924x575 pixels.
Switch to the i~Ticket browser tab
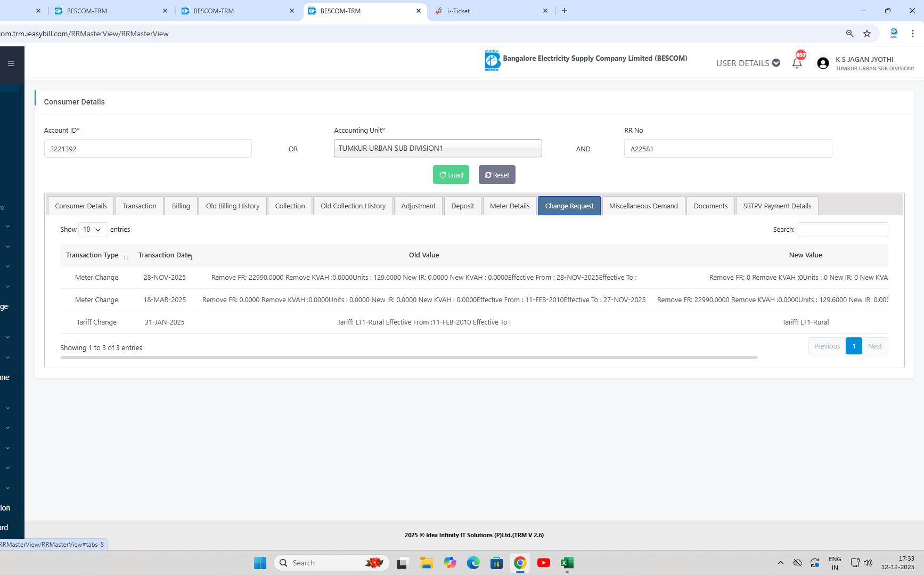[490, 11]
